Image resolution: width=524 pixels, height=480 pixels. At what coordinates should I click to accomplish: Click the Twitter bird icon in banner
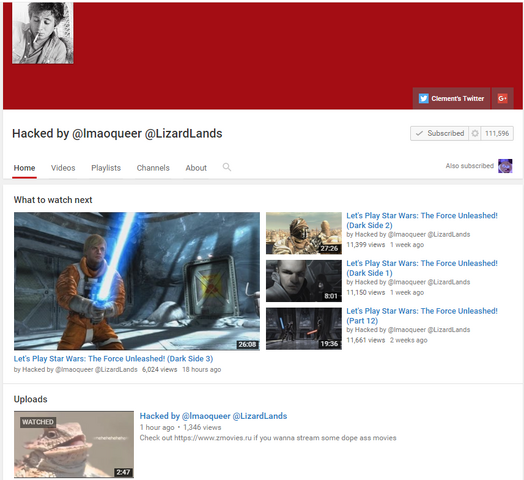click(423, 99)
